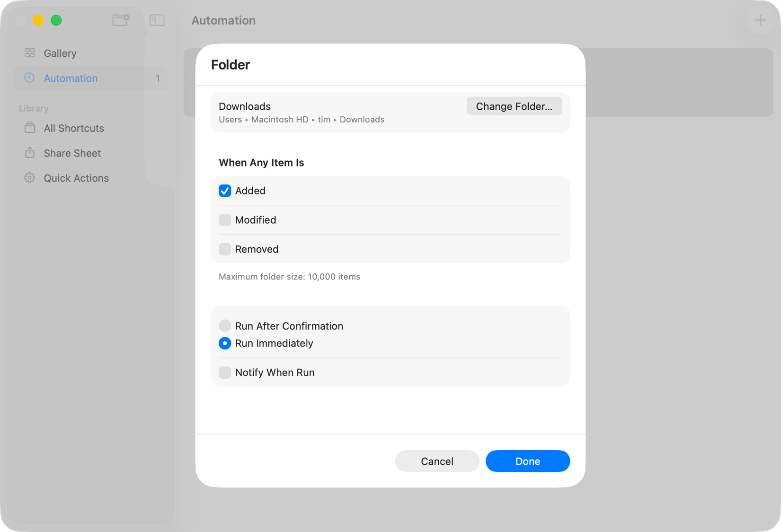Viewport: 781px width, 532px height.
Task: Select the Run Immediately option
Action: [x=225, y=343]
